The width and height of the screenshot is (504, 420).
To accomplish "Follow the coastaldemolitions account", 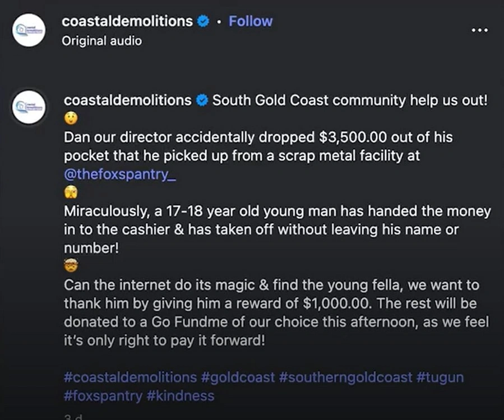I will pos(251,21).
